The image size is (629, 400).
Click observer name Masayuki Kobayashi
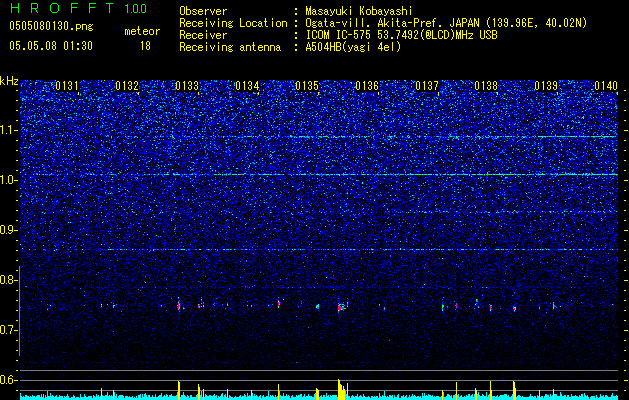(x=359, y=11)
